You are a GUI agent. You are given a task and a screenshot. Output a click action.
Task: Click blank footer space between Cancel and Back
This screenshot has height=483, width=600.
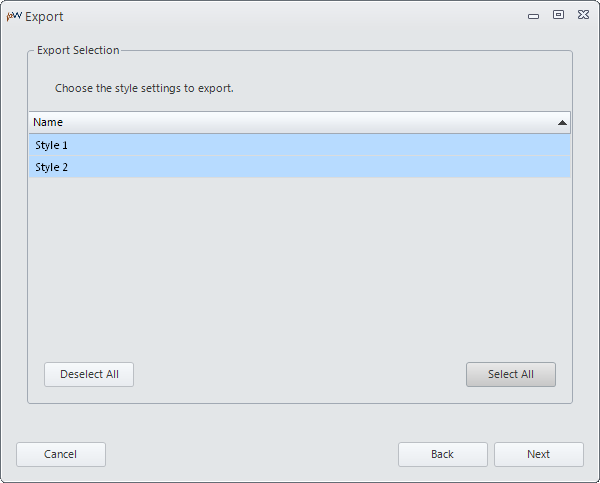pyautogui.click(x=252, y=454)
